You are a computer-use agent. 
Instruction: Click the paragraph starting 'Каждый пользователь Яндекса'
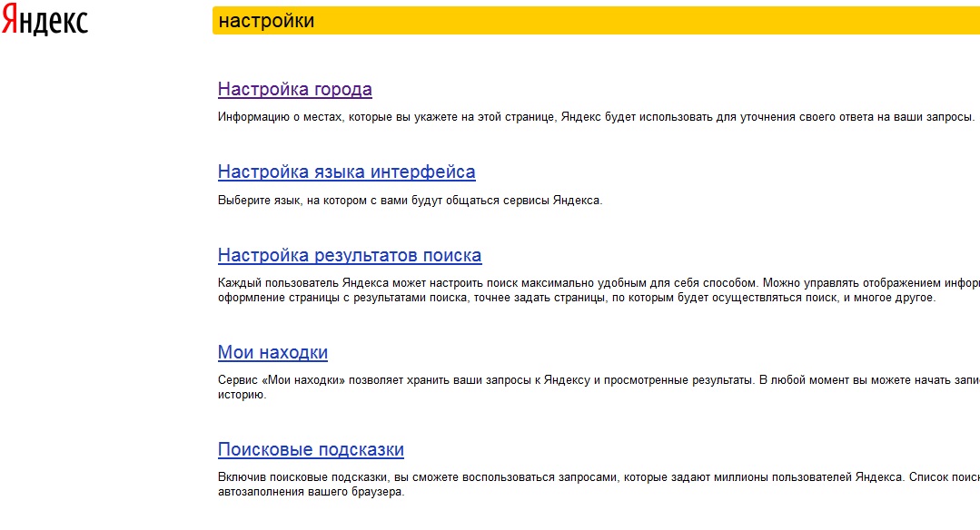pos(599,290)
